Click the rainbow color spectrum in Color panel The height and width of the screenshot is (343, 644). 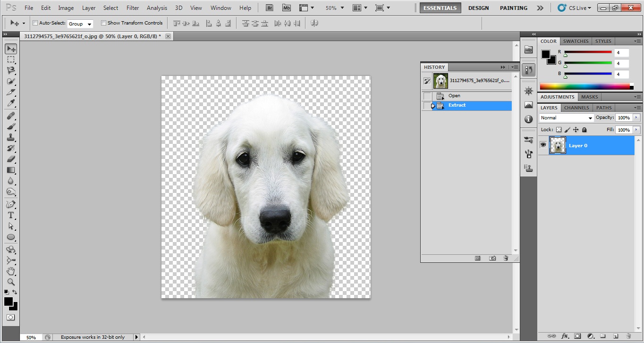click(x=585, y=86)
